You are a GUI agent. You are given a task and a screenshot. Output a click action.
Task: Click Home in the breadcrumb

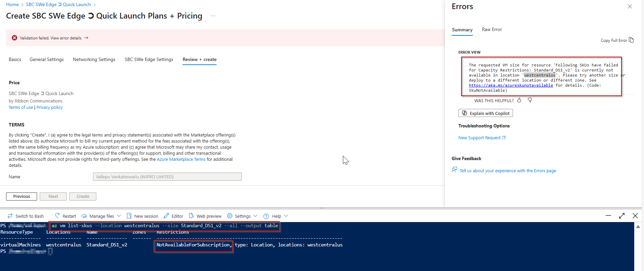click(12, 4)
